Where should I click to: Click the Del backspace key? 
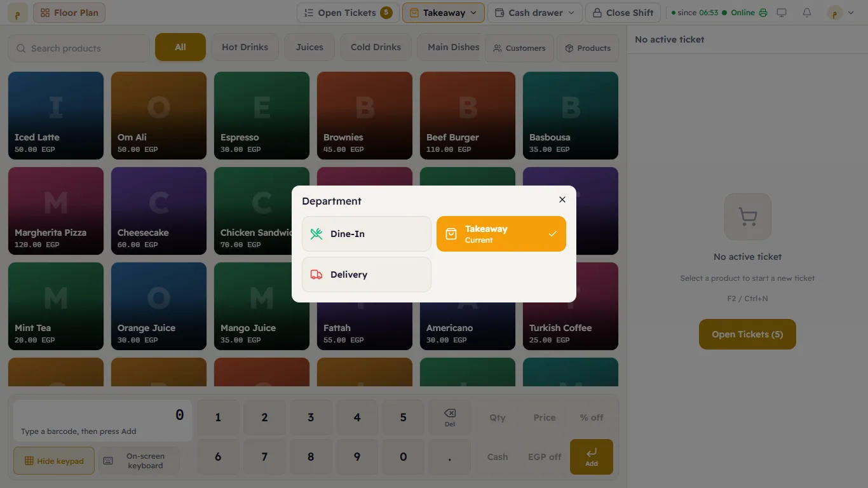(450, 417)
